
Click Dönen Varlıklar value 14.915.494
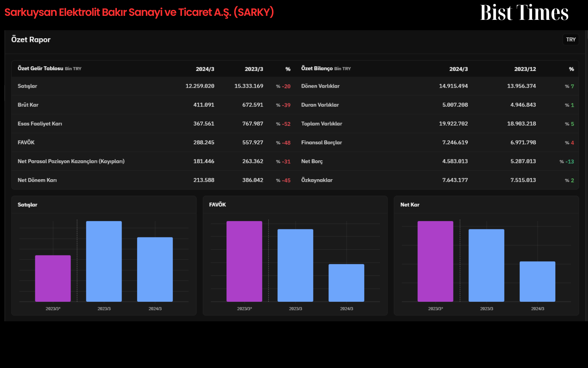click(453, 86)
